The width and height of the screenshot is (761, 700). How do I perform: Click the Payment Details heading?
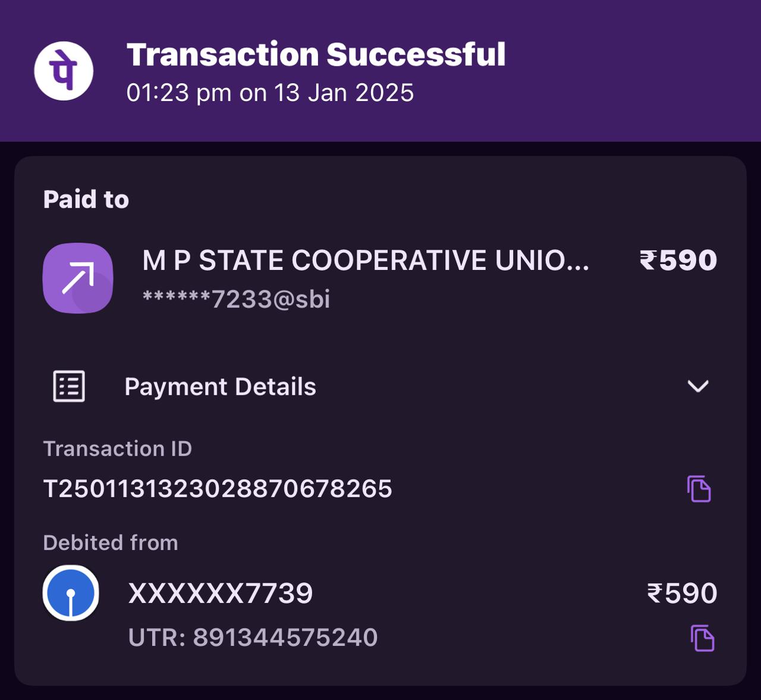click(220, 387)
